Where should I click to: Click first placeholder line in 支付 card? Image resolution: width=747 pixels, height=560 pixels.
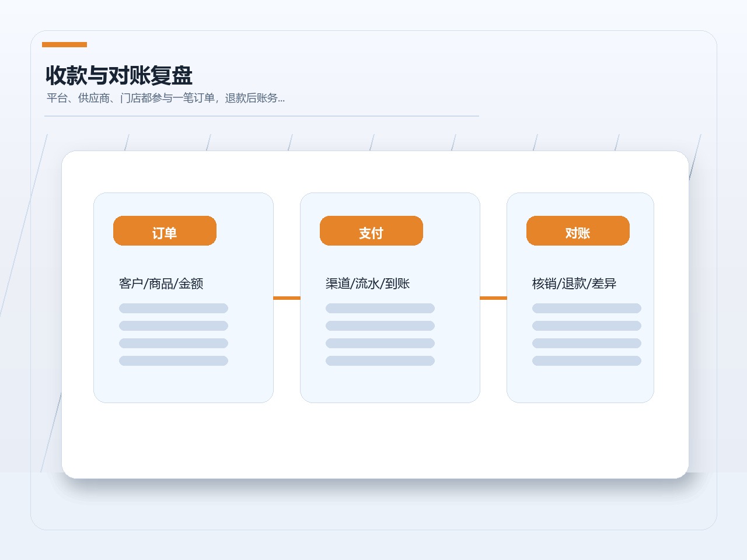(x=380, y=308)
